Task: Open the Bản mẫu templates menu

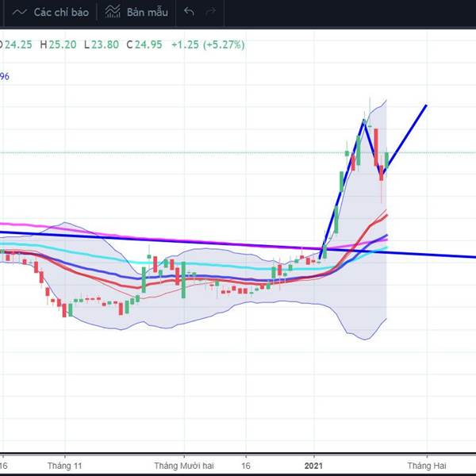Action: (x=136, y=13)
